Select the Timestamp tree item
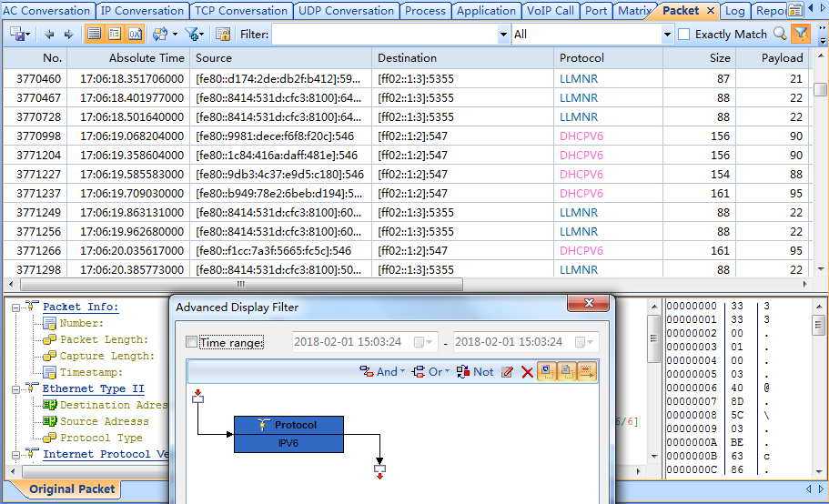Screen dimensions: 829x504 tap(91, 372)
